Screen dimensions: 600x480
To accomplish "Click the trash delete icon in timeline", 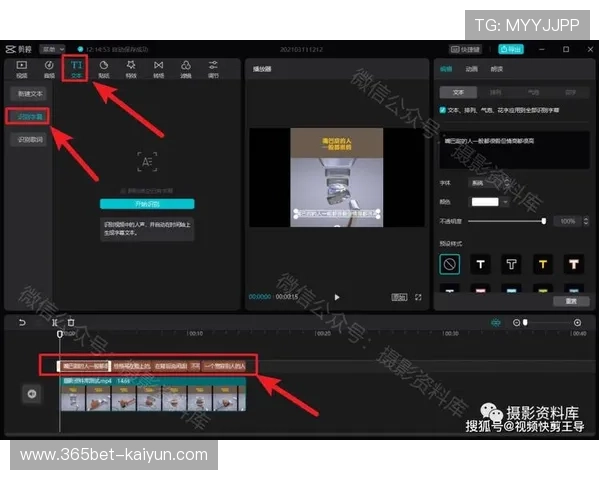I will point(71,323).
